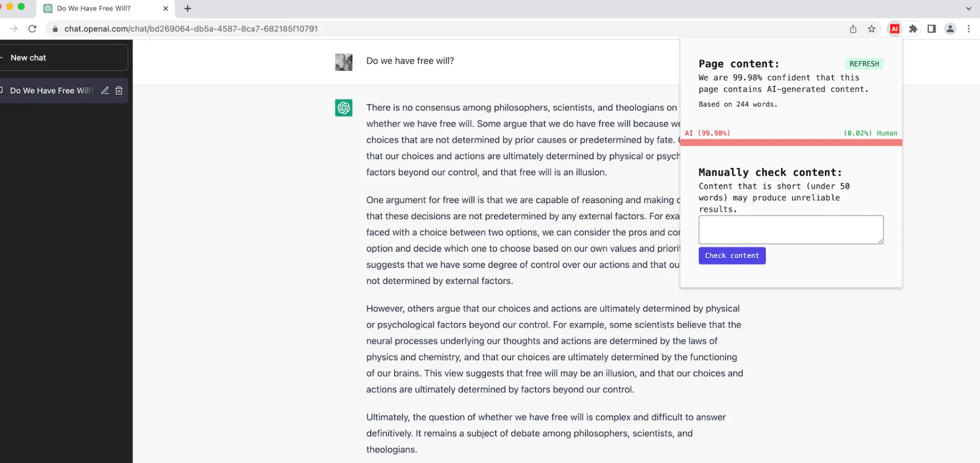Open Chrome's three-dot menu

[969, 28]
